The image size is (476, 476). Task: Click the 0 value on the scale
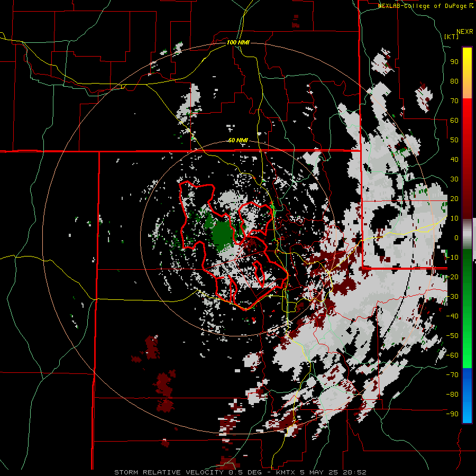(456, 237)
